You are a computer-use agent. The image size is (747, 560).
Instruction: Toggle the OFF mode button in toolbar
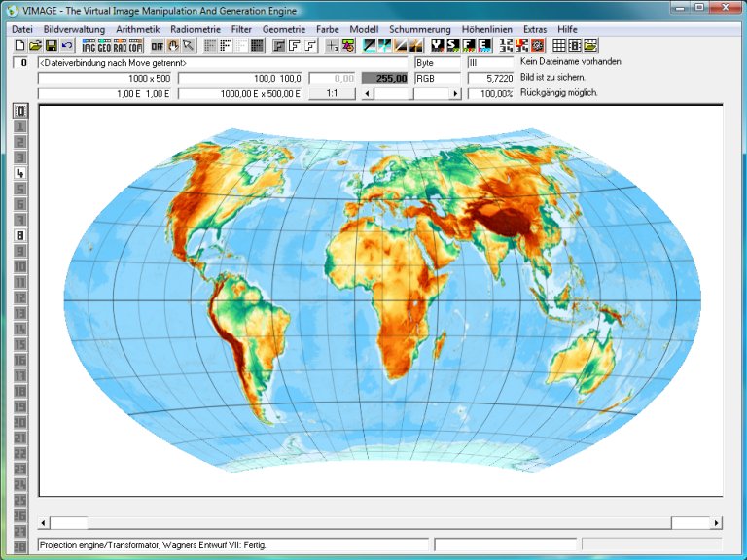tap(157, 46)
